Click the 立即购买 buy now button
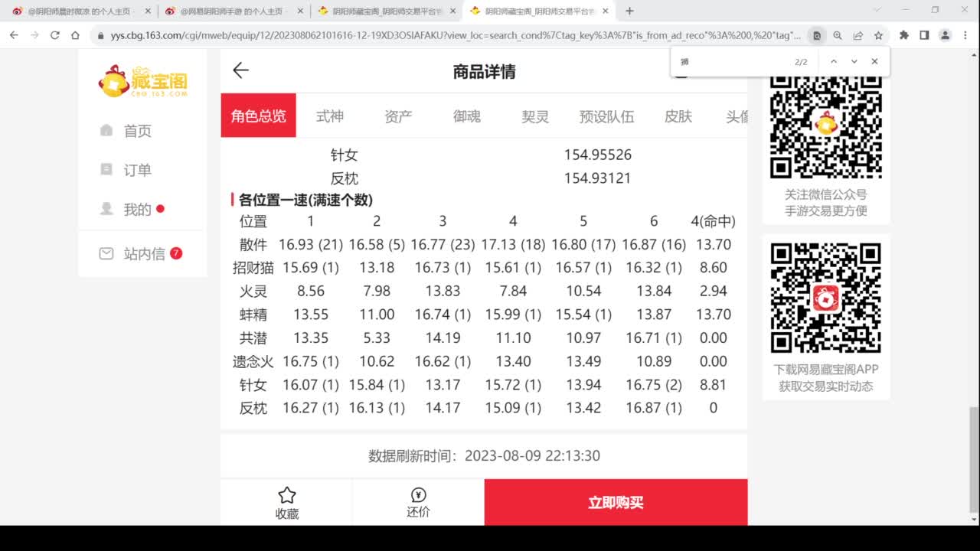 [x=615, y=502]
